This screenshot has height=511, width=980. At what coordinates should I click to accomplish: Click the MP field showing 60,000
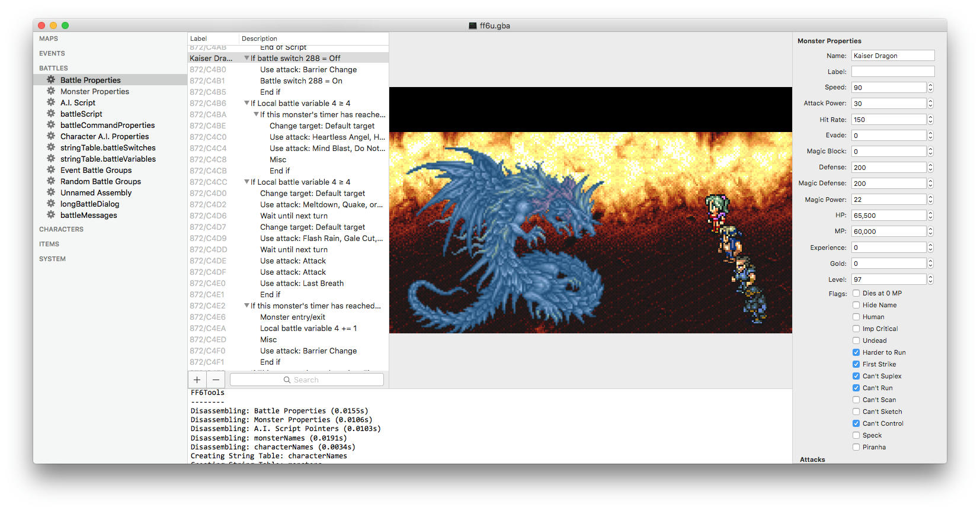click(889, 232)
